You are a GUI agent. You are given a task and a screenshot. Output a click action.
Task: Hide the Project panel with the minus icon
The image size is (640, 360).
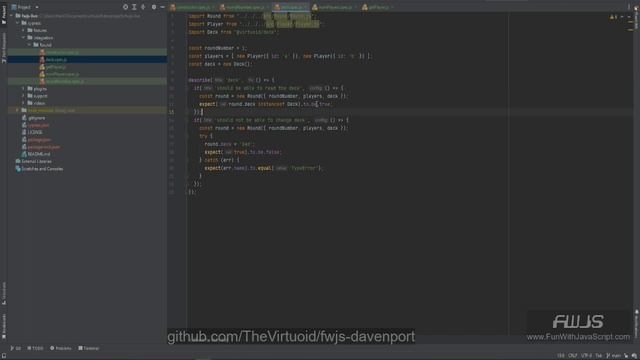162,7
